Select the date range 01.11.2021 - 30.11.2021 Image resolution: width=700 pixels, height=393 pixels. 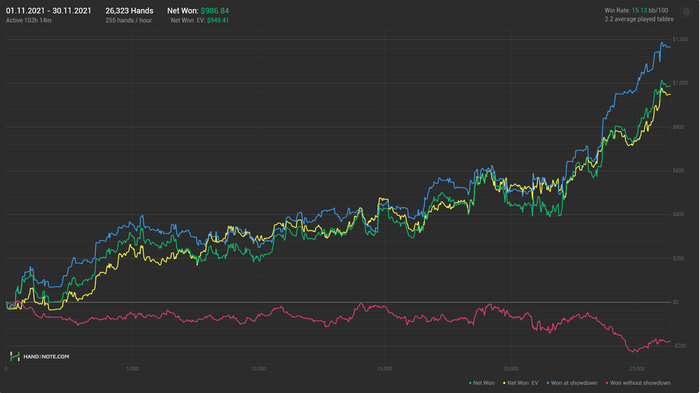tap(48, 11)
